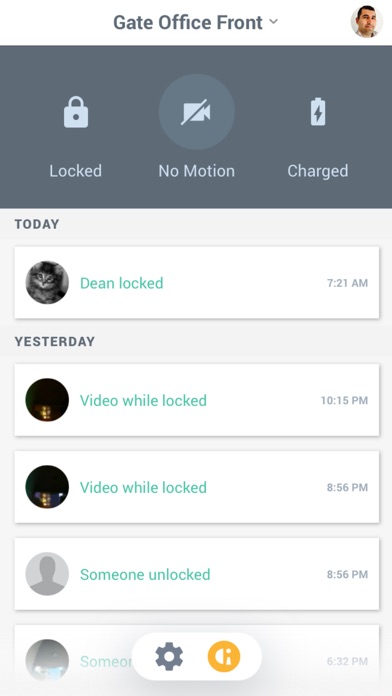This screenshot has height=696, width=392.
Task: Expand the Gate Office Front location chevron
Action: (273, 21)
